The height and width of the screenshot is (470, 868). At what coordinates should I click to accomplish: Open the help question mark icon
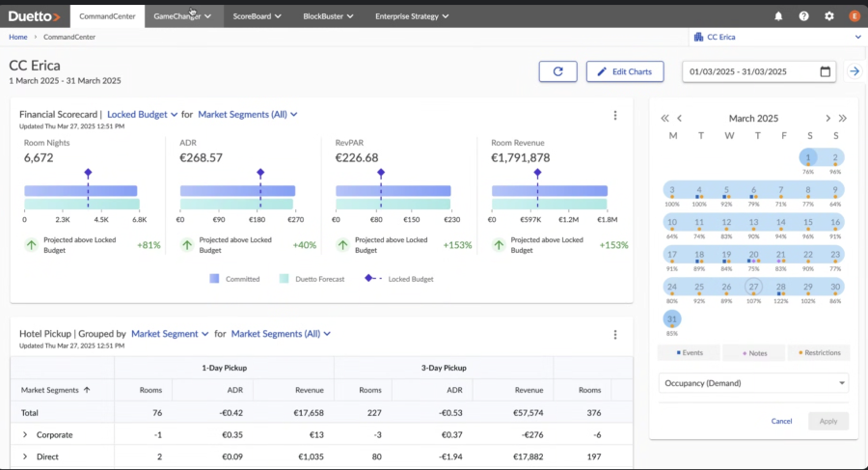803,16
